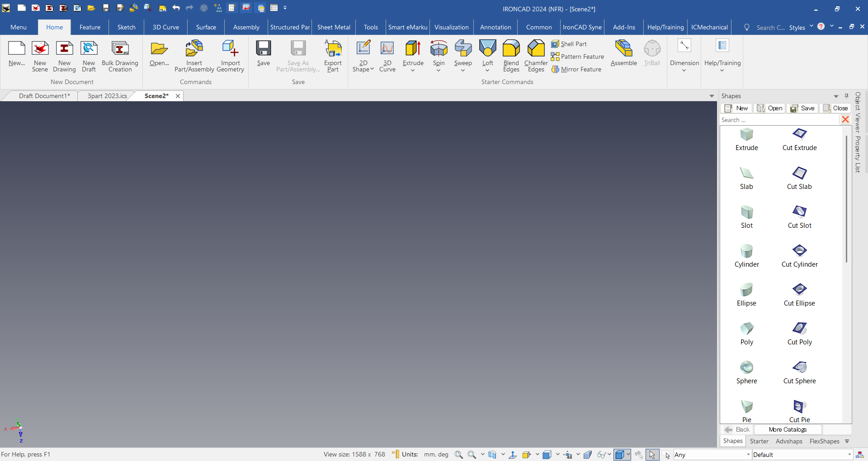The image size is (868, 461).
Task: Pin the Shapes catalog panel
Action: coord(847,96)
